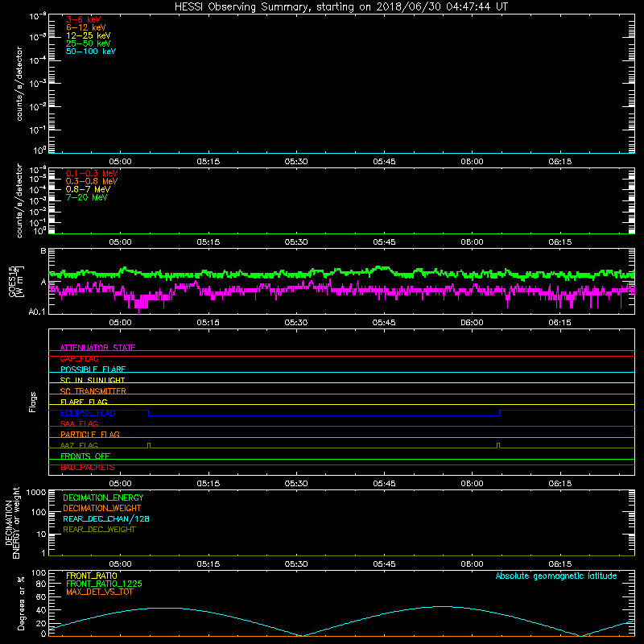Viewport: 644px width, 644px height.
Task: Click the REAR_DEC_CHAN/128 legend label
Action: pos(106,518)
